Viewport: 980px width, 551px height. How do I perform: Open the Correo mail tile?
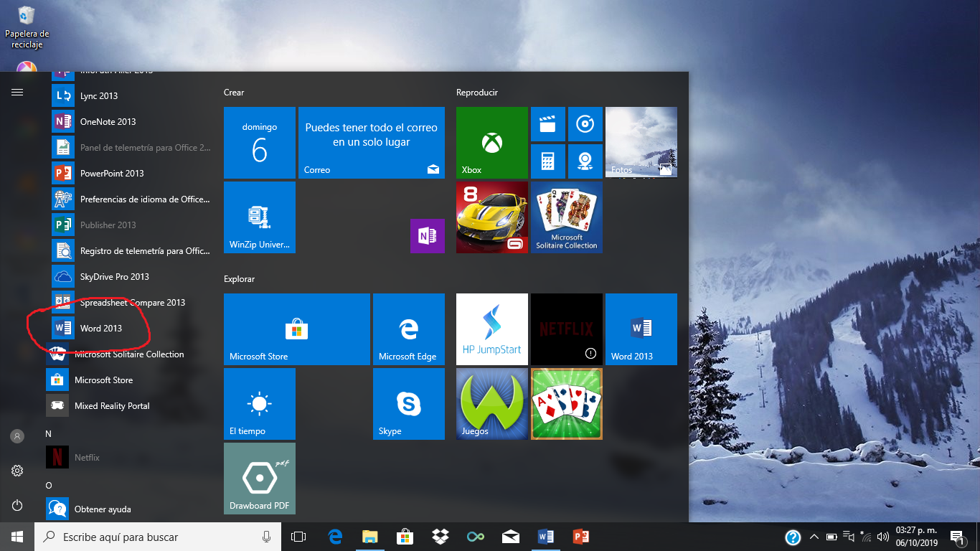tap(371, 143)
